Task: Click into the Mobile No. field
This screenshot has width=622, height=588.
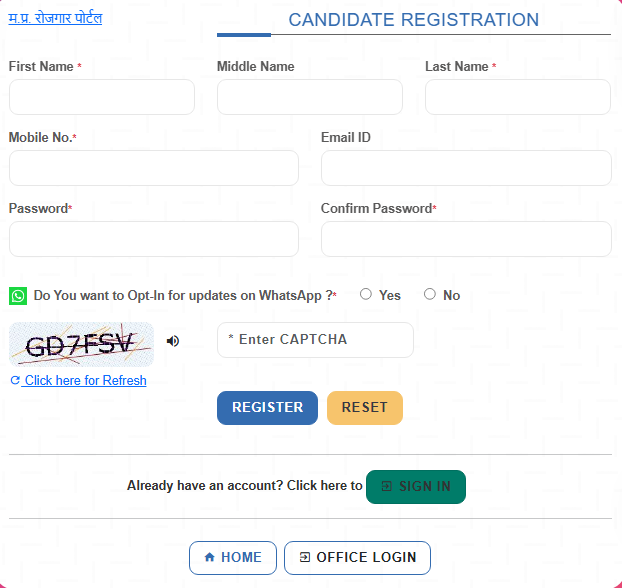Action: click(153, 168)
